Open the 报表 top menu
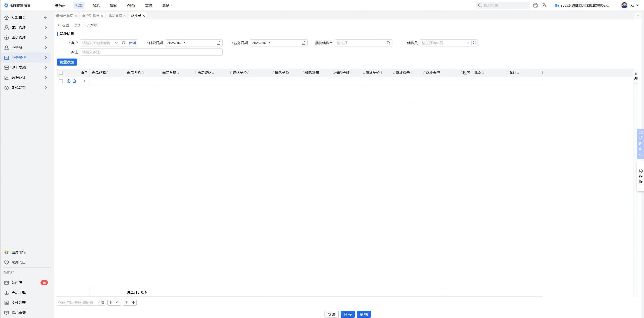 click(x=96, y=5)
